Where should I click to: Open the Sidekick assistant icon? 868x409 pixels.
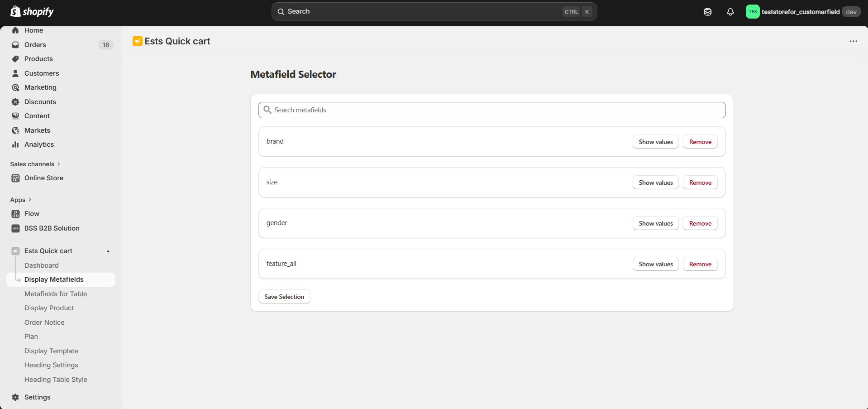point(707,12)
